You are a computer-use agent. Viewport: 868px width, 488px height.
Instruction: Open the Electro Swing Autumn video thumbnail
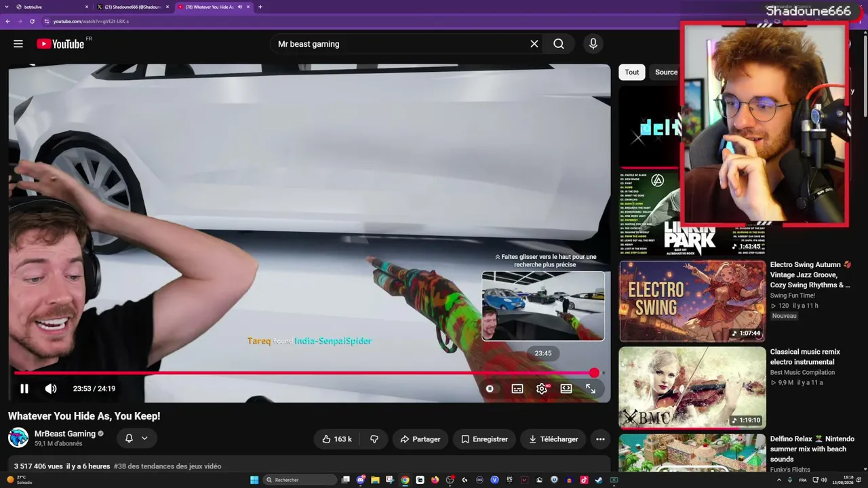pyautogui.click(x=692, y=301)
